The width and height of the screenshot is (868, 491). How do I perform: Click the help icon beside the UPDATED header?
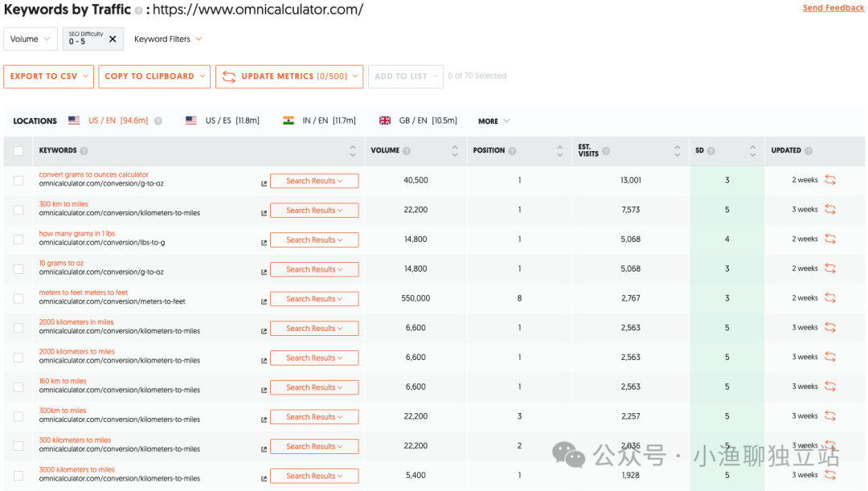point(809,150)
